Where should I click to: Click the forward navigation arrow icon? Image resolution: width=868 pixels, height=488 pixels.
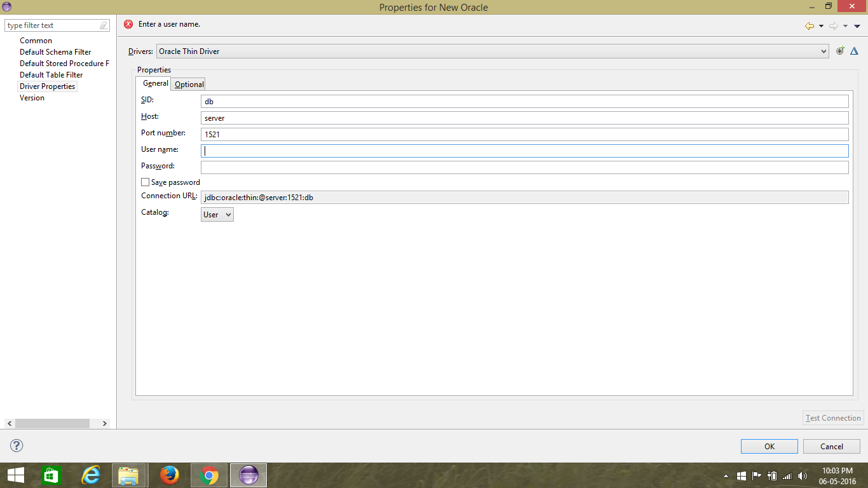pyautogui.click(x=834, y=26)
